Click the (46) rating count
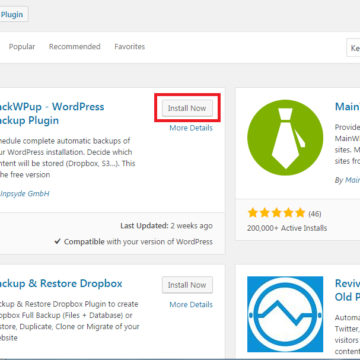Screen dimensions: 360x360 coord(314,214)
